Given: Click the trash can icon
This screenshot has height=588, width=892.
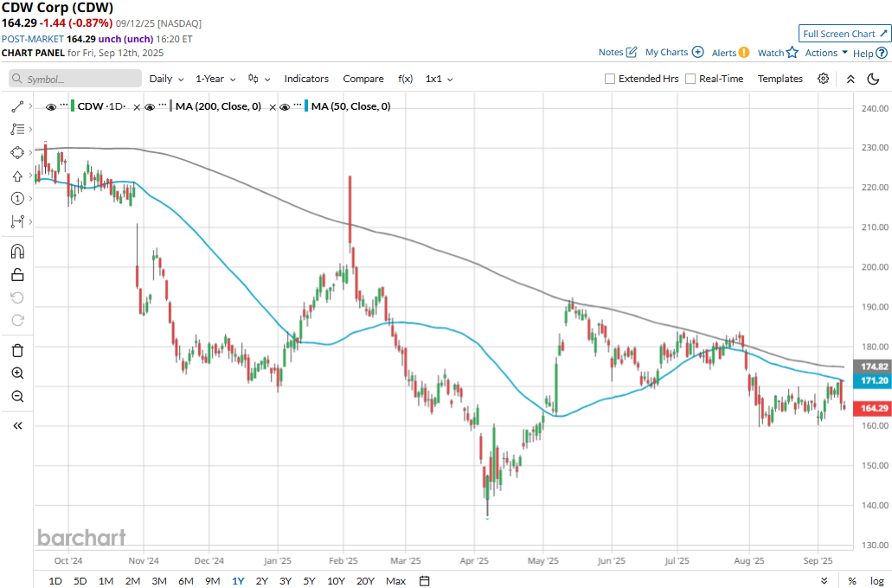Looking at the screenshot, I should coord(17,350).
